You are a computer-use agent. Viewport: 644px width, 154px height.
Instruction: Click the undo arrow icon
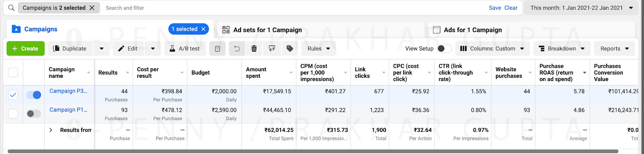[237, 49]
